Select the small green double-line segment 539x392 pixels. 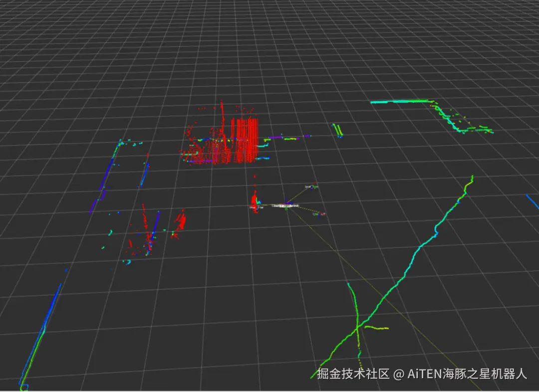pos(337,131)
